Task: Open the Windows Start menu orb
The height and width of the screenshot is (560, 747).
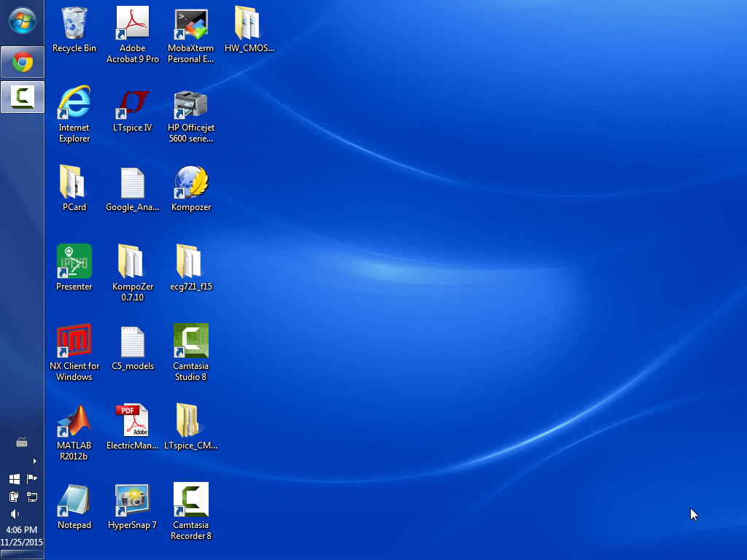Action: (22, 21)
